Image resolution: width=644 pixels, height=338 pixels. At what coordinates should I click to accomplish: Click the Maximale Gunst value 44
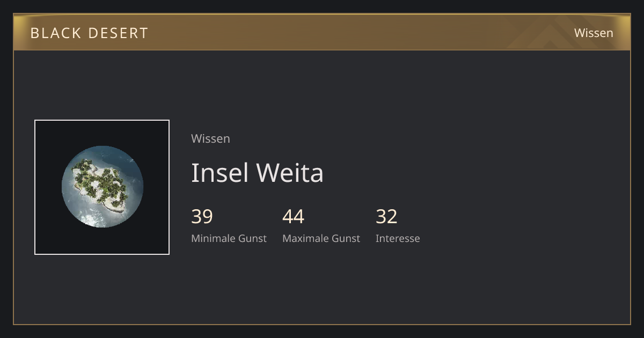293,216
